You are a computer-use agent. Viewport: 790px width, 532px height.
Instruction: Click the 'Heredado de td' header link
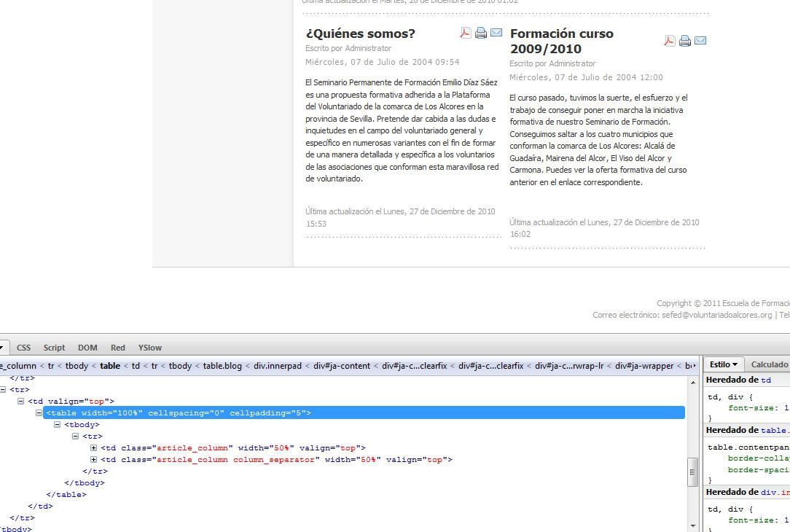tap(766, 380)
